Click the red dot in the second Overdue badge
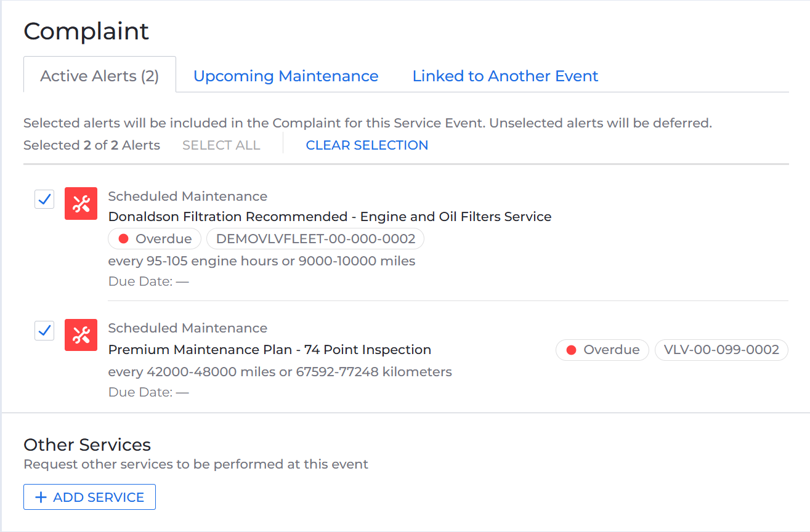 (572, 350)
